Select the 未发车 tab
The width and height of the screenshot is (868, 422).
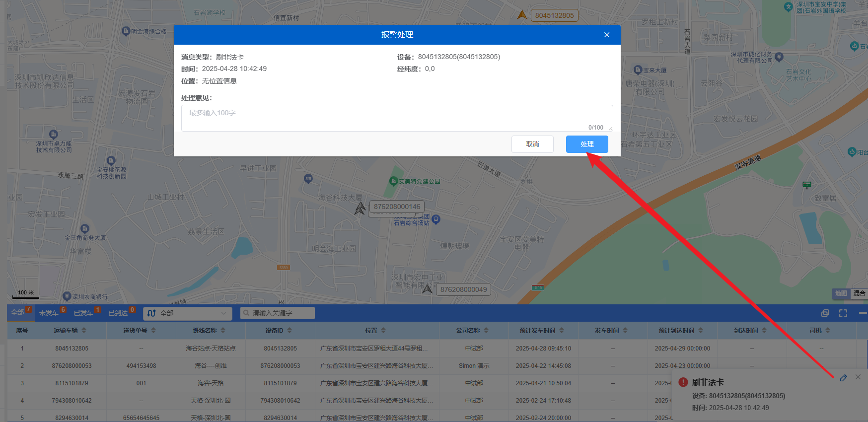49,313
